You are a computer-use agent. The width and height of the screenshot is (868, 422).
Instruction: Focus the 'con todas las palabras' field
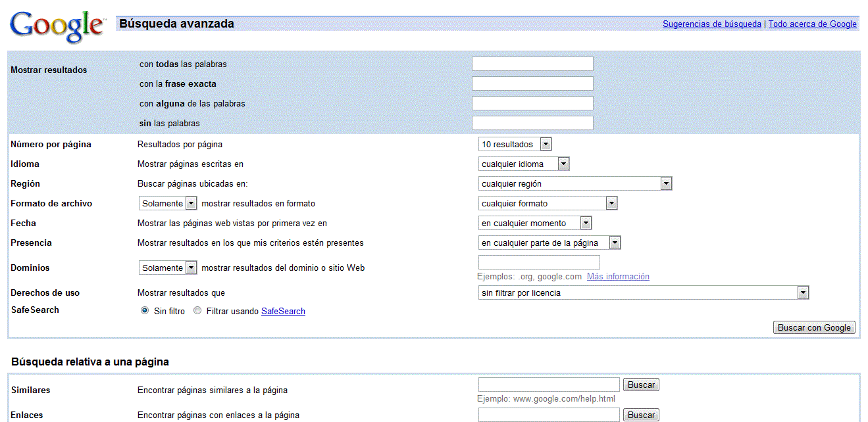[532, 64]
